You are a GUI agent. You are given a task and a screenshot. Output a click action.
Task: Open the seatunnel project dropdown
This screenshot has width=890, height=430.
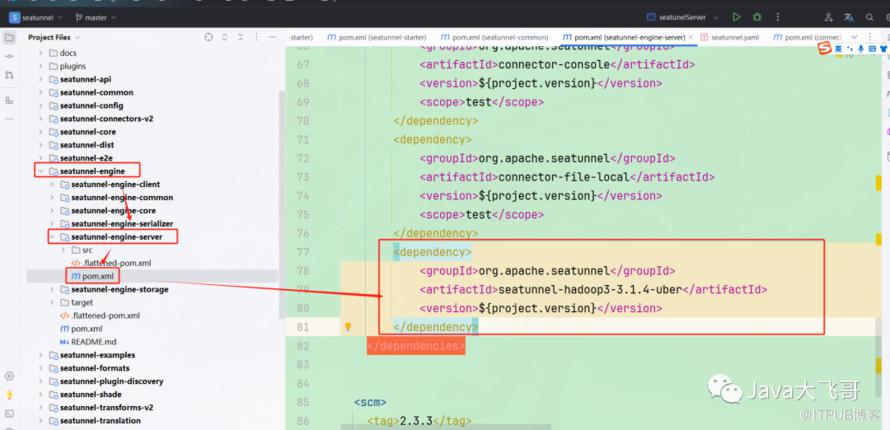coord(36,17)
